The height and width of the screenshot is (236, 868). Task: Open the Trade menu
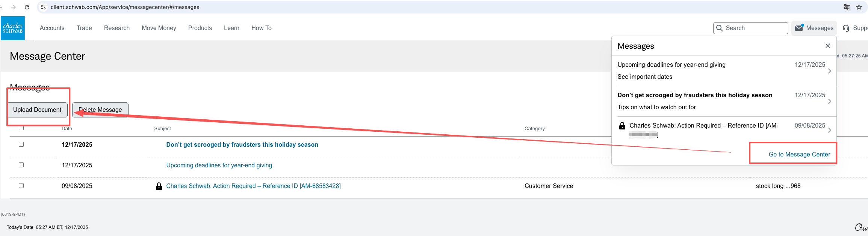pos(84,28)
